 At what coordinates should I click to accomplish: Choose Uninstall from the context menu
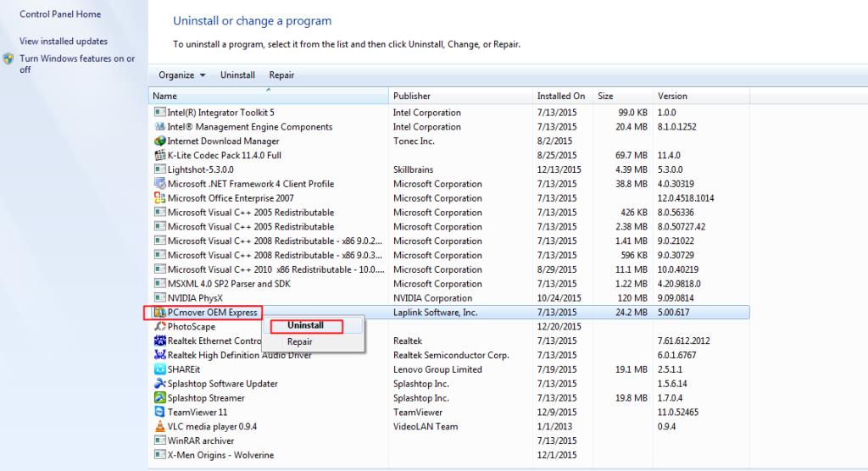click(305, 325)
